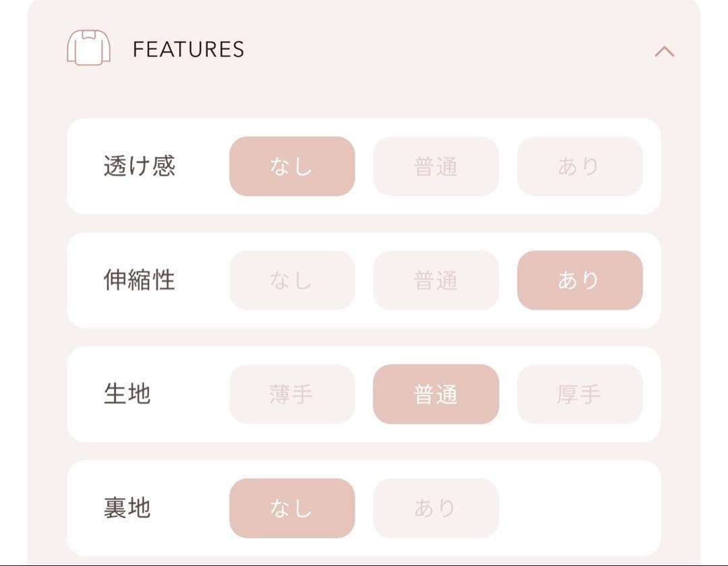The height and width of the screenshot is (566, 728).
Task: Collapse the FEATURES section via the chevron
Action: point(664,51)
